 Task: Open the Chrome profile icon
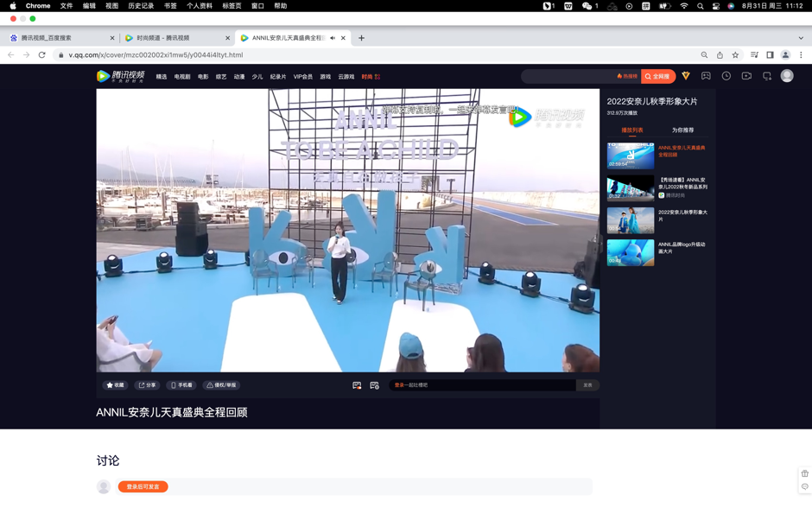785,55
